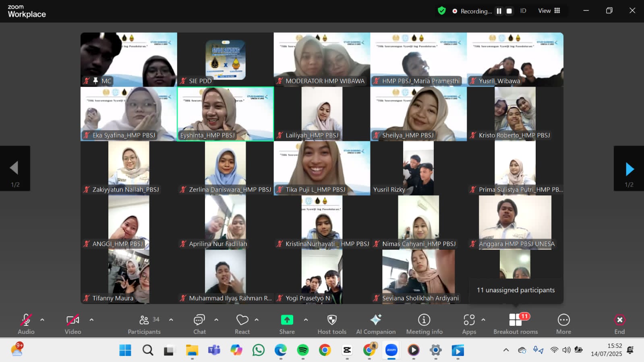Select Eyshinta_HMP PBSJ video tile

225,114
